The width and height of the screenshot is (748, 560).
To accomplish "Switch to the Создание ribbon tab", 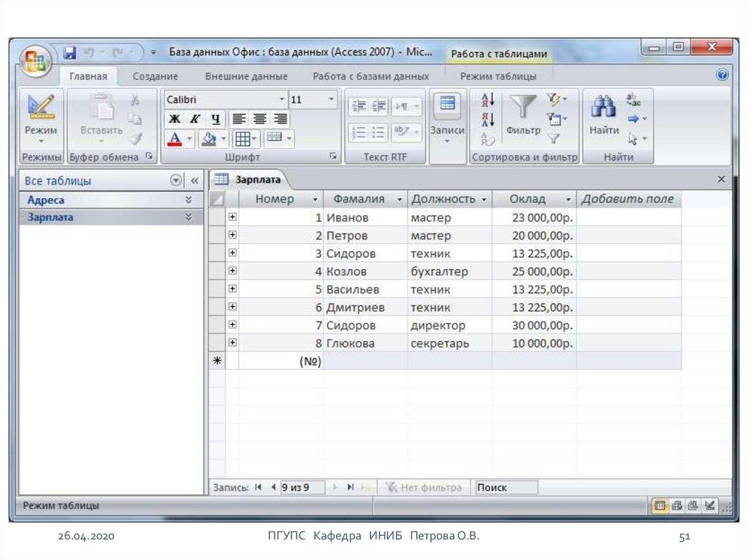I will (155, 77).
